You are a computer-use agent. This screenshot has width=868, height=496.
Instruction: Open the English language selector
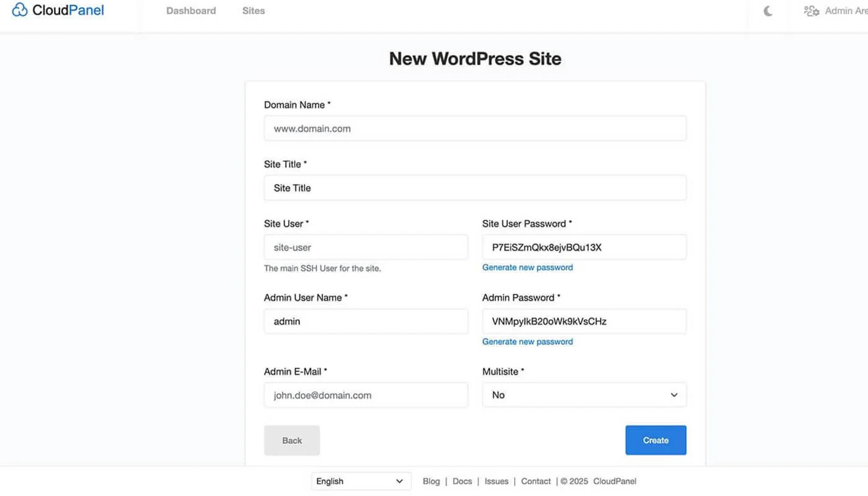[361, 480]
